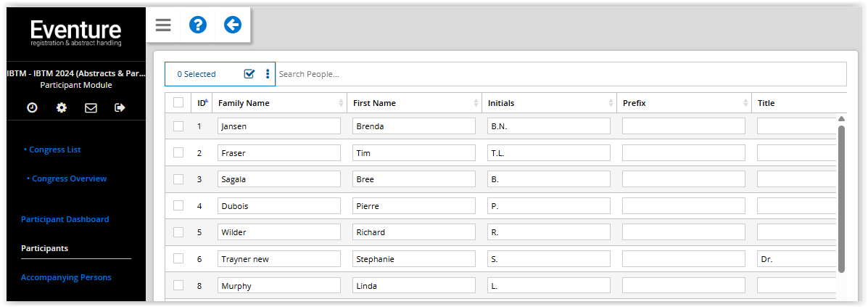Open Accompanying Persons in sidebar
This screenshot has width=868, height=307.
pyautogui.click(x=66, y=278)
